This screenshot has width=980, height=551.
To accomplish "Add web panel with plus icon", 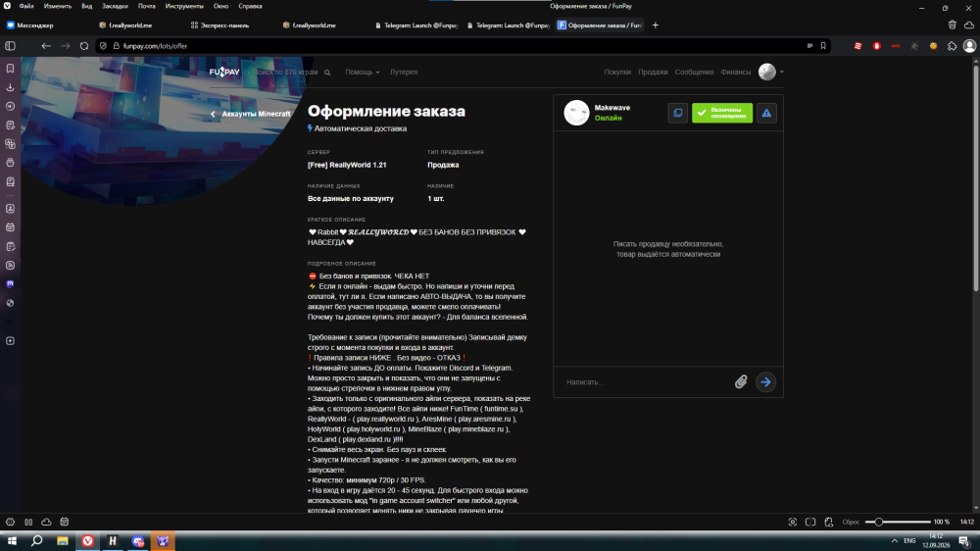I will click(x=11, y=341).
